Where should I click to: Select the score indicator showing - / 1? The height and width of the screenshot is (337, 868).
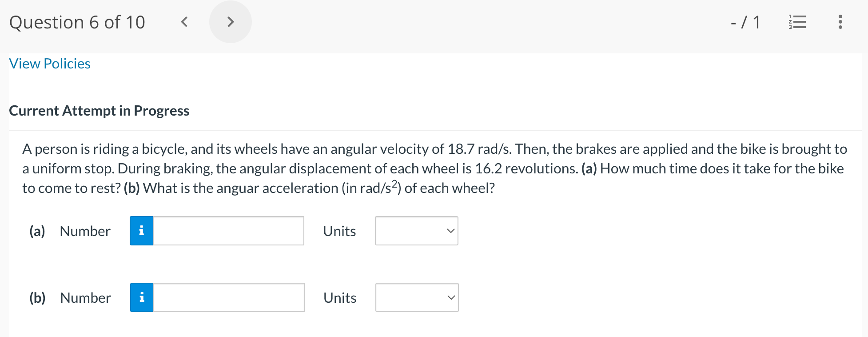click(745, 21)
